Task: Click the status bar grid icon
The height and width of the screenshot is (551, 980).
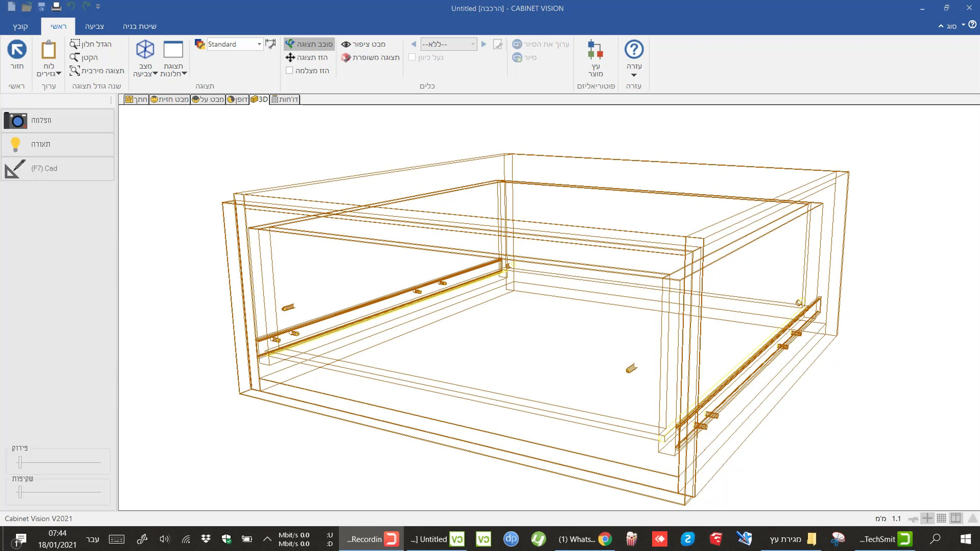Action: (x=941, y=518)
